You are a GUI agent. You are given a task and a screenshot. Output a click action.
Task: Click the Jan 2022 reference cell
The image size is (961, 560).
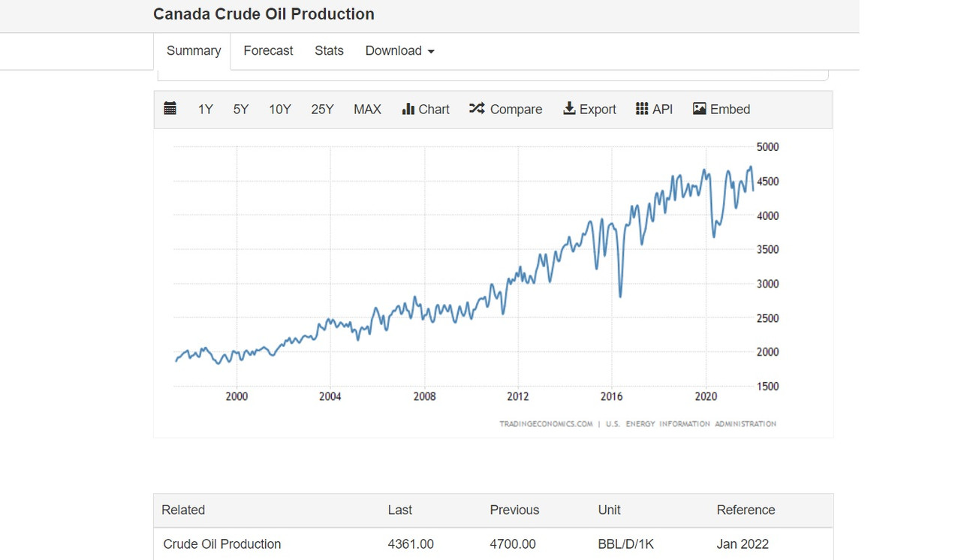pos(743,544)
